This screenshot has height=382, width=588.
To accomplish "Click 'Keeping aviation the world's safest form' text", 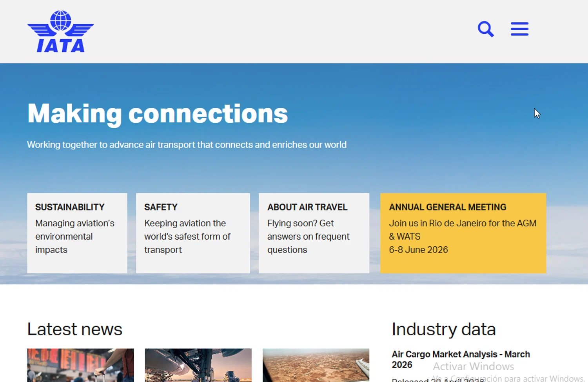I will click(187, 236).
